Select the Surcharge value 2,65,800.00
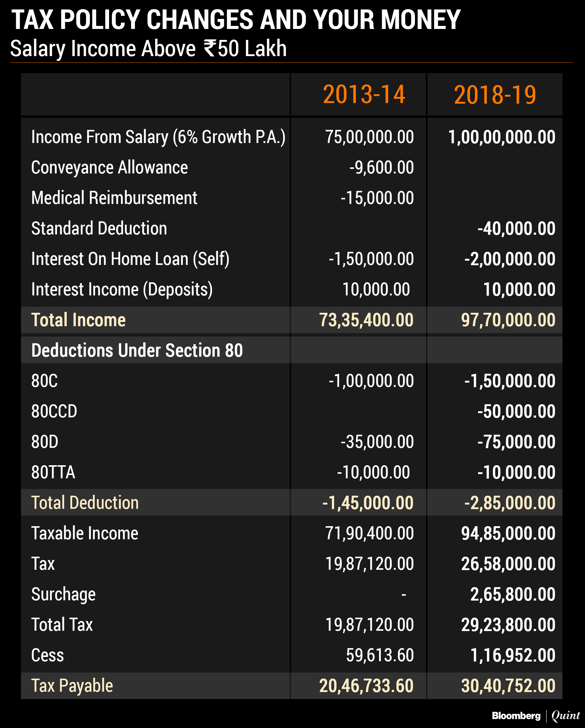 (512, 594)
